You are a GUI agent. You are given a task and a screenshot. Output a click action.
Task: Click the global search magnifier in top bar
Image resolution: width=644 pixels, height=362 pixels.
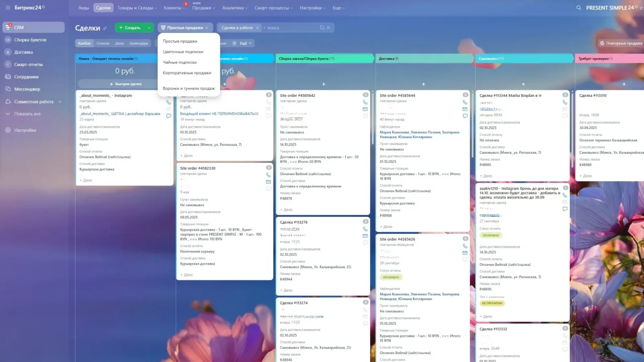click(578, 8)
